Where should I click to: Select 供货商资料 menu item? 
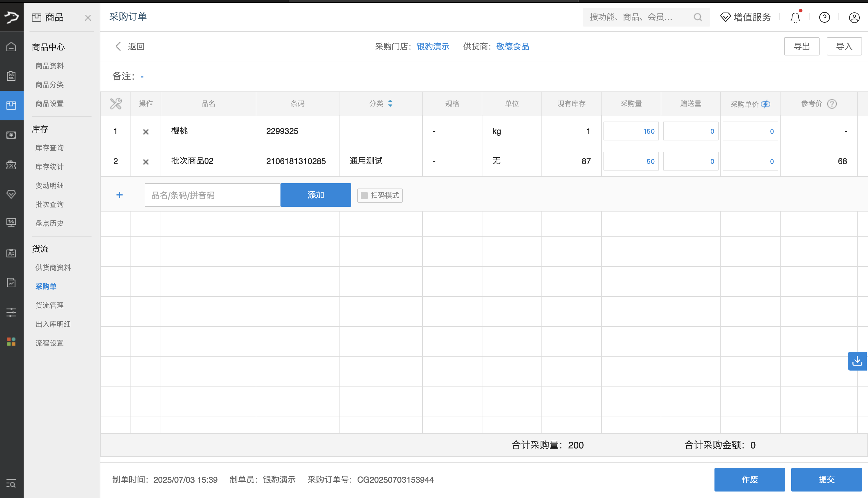click(53, 268)
